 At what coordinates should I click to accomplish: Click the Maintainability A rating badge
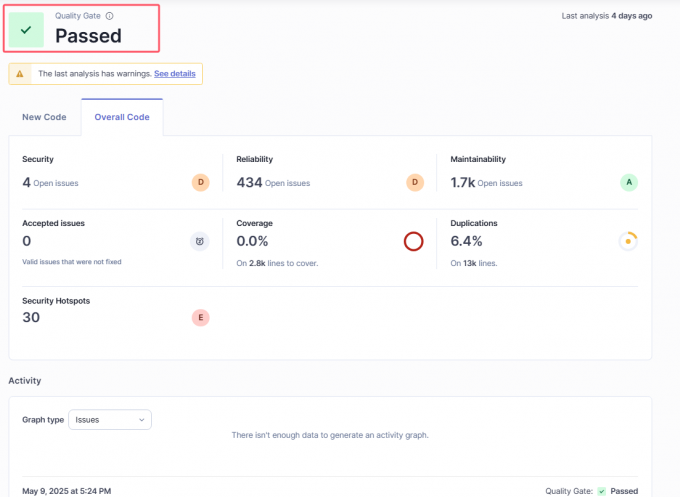628,182
